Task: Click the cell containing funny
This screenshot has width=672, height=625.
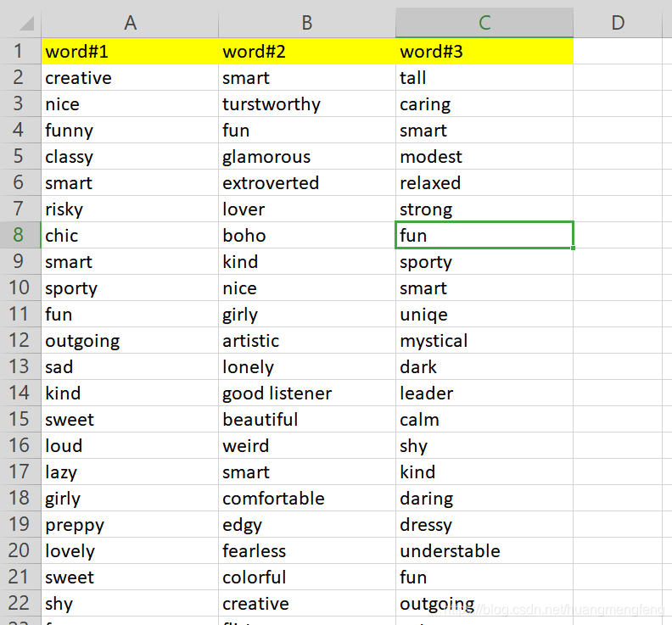Action: pos(130,131)
